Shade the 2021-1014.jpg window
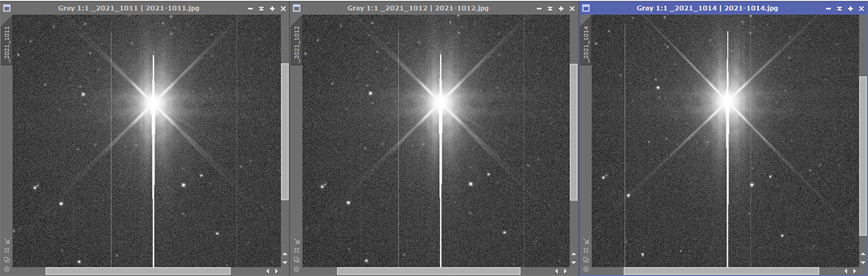The height and width of the screenshot is (276, 868). (x=840, y=9)
